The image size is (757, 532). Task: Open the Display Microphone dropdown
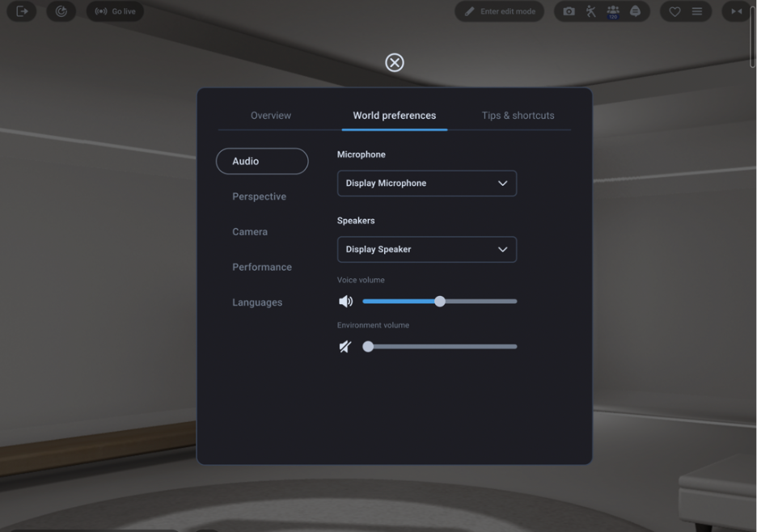[x=426, y=183]
